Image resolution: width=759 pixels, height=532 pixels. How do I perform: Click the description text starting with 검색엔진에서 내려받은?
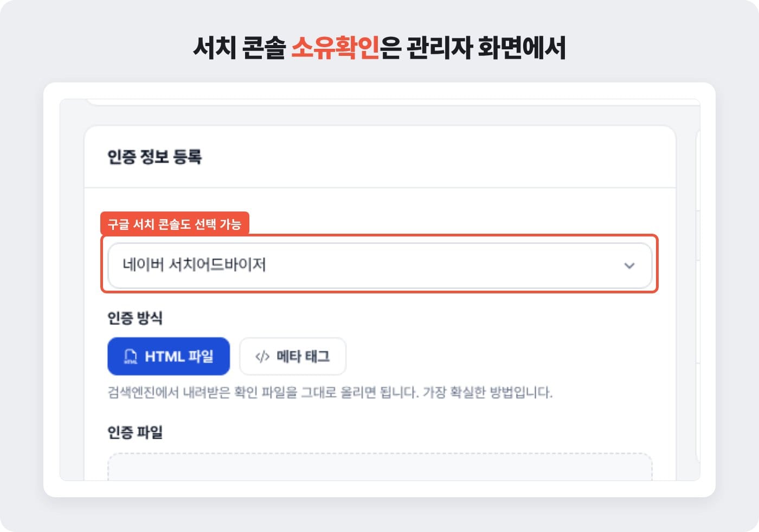click(x=330, y=392)
